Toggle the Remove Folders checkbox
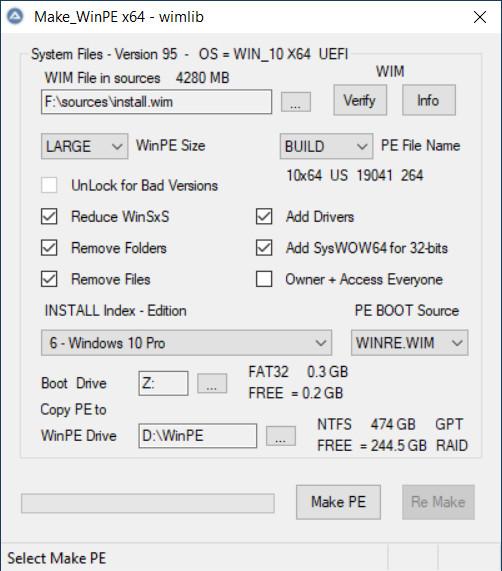The width and height of the screenshot is (502, 571). 49,248
